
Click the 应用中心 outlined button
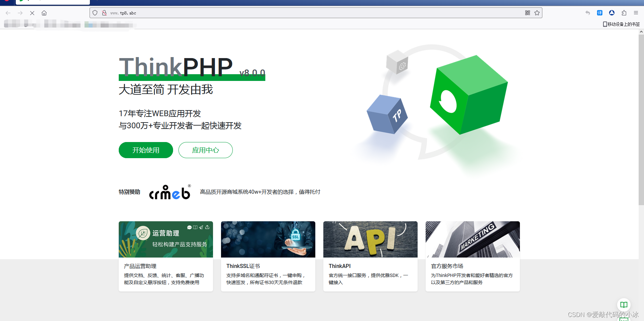pyautogui.click(x=206, y=150)
